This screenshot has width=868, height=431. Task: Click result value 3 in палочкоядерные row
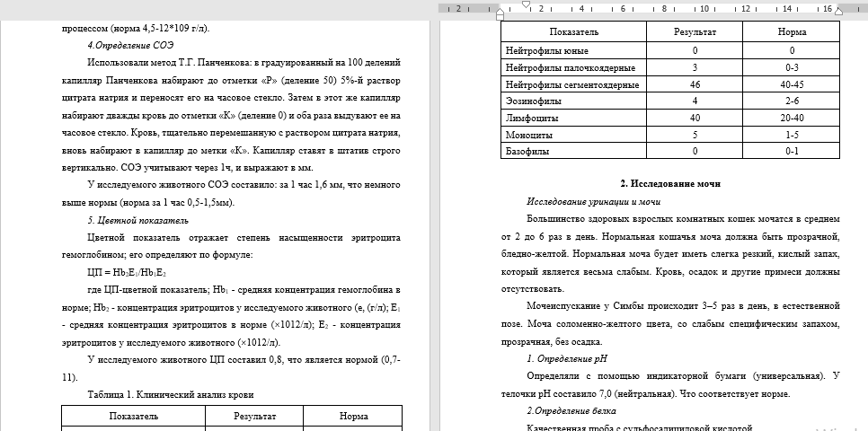click(695, 68)
